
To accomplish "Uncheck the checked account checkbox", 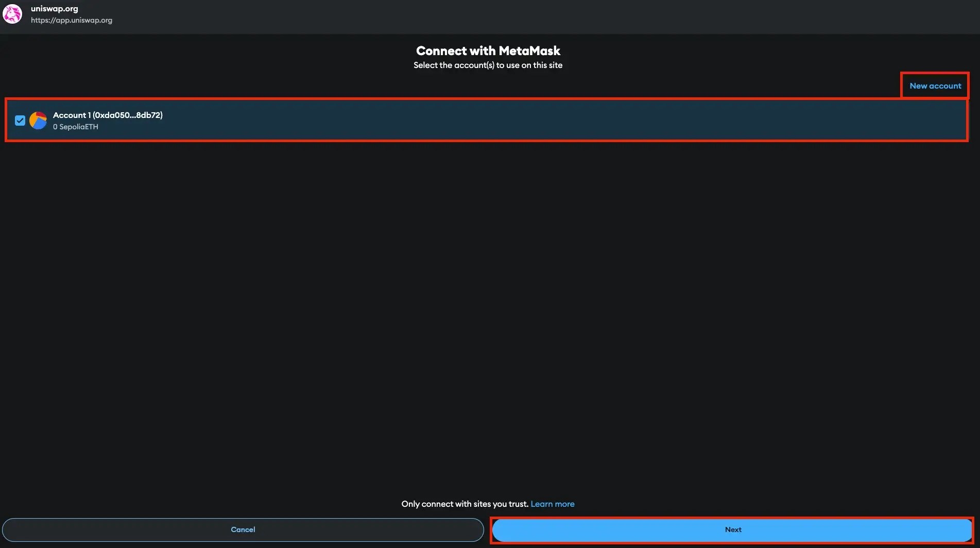I will coord(20,120).
